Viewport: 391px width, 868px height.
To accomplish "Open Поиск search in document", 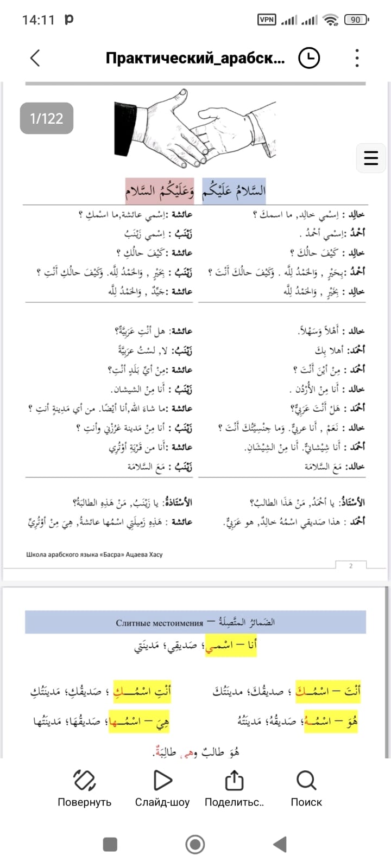I will pos(306,780).
